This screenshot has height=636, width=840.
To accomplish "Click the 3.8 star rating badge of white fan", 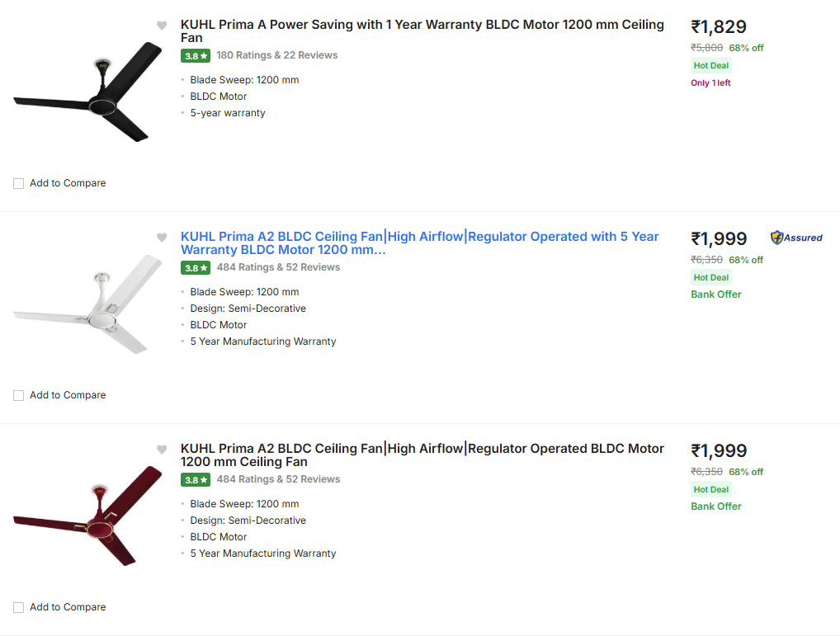I will 196,267.
